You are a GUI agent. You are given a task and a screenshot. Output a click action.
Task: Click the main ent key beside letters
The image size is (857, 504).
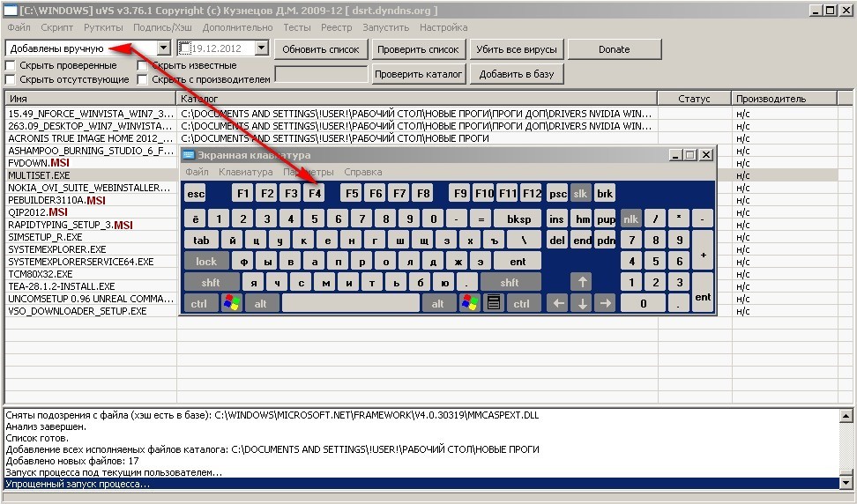pos(518,262)
